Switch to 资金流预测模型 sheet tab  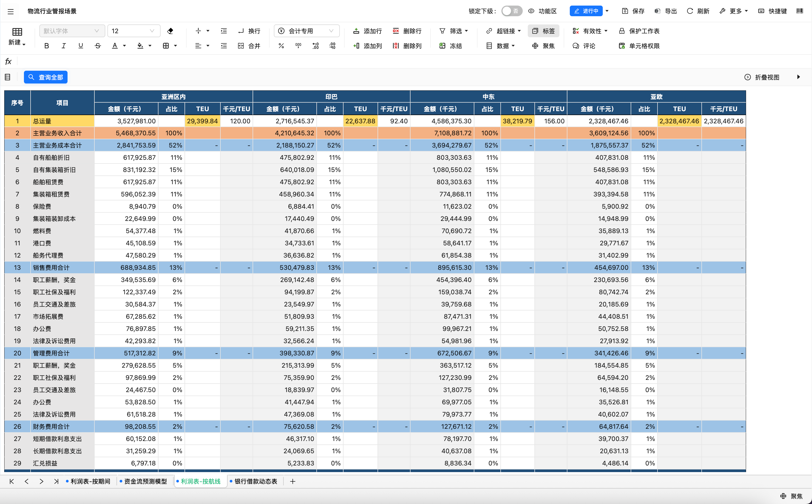(x=145, y=481)
